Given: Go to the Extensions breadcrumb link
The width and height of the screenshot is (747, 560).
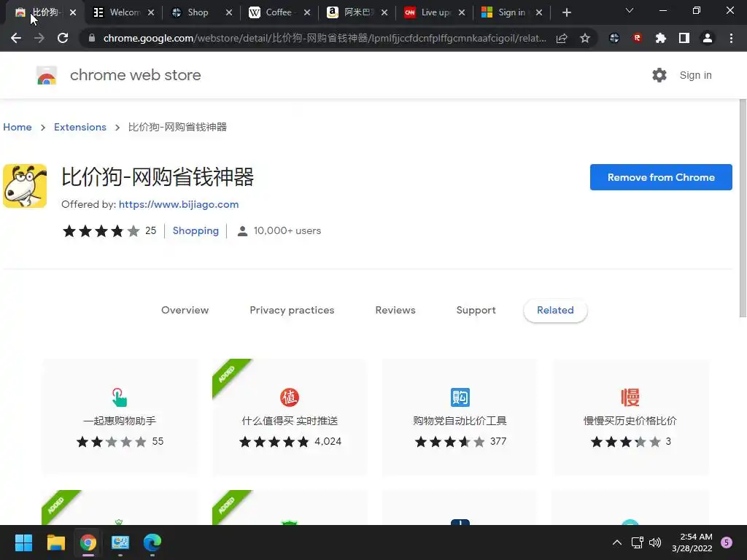Looking at the screenshot, I should (80, 127).
